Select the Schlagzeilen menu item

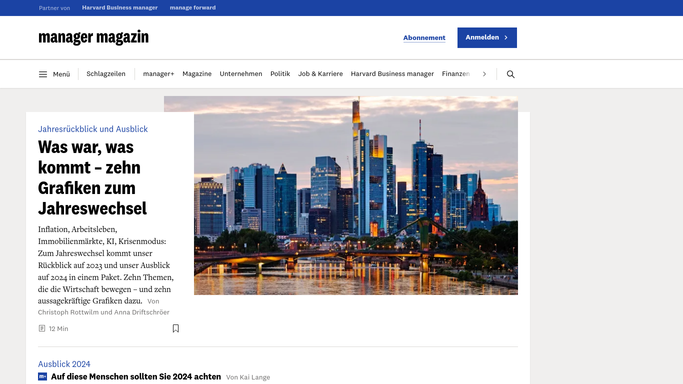pos(106,74)
